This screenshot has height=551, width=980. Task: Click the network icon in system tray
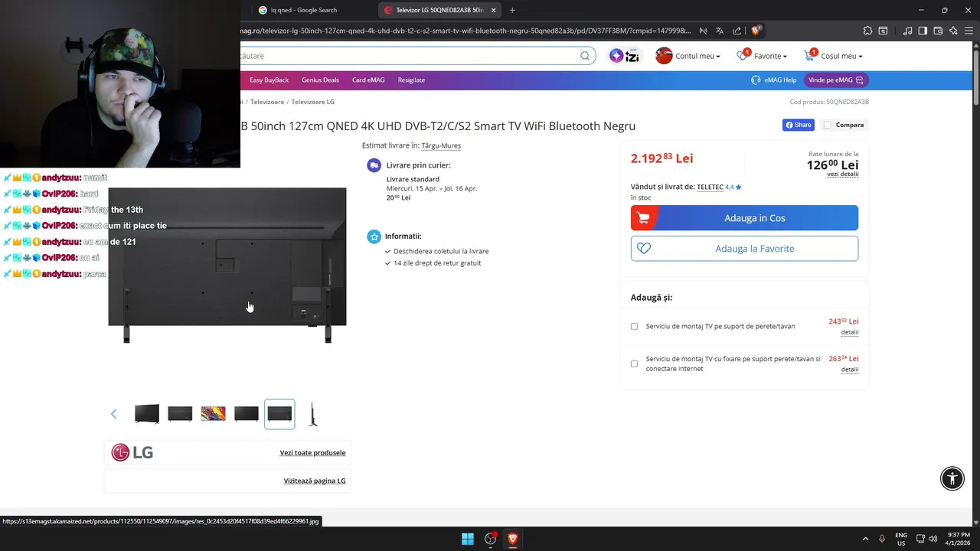[x=920, y=539]
